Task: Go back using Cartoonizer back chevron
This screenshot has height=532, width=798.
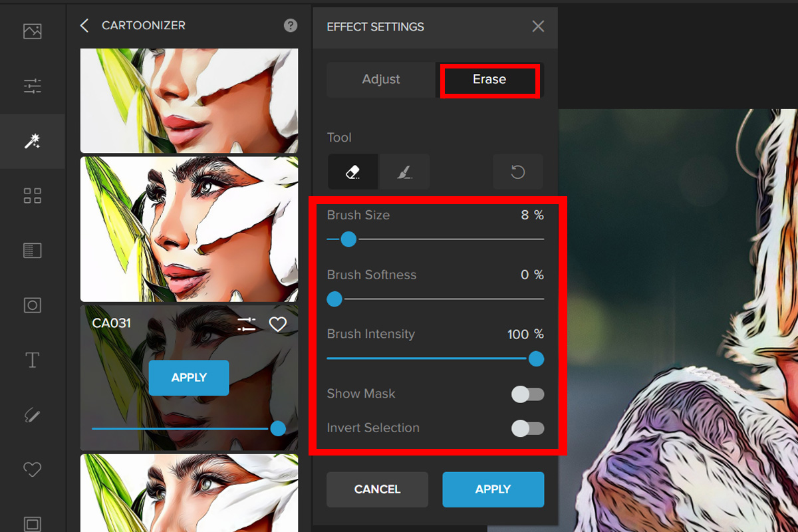Action: coord(84,26)
